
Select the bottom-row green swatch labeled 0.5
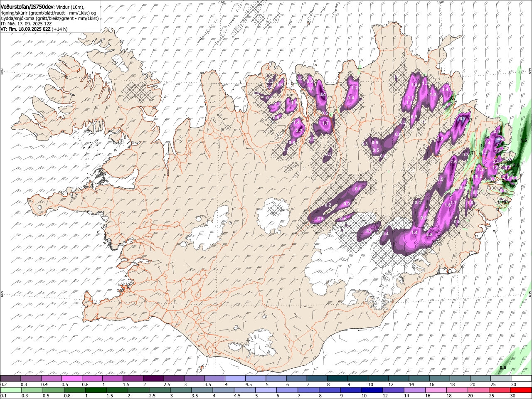53,390
